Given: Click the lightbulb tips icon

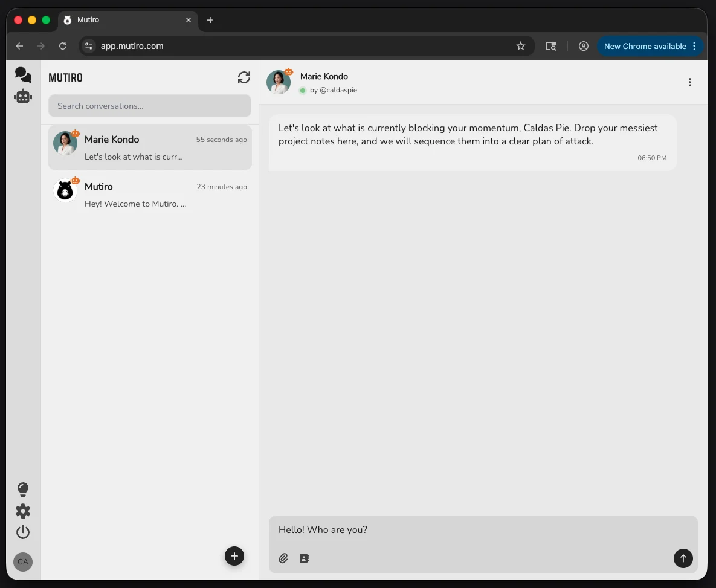Looking at the screenshot, I should (23, 489).
